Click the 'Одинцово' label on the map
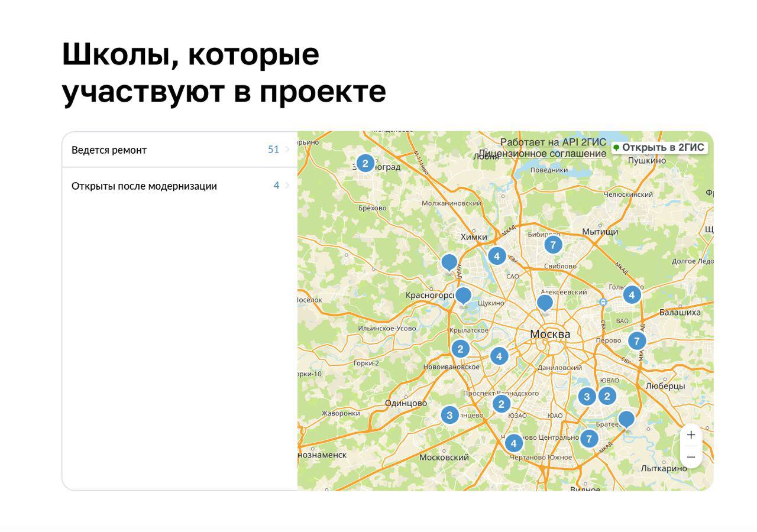Screen dimensions: 757x532 click(x=406, y=403)
